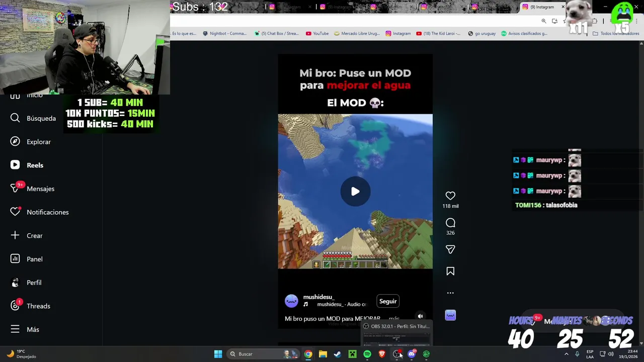Open OBS Studio from the taskbar

(397, 354)
